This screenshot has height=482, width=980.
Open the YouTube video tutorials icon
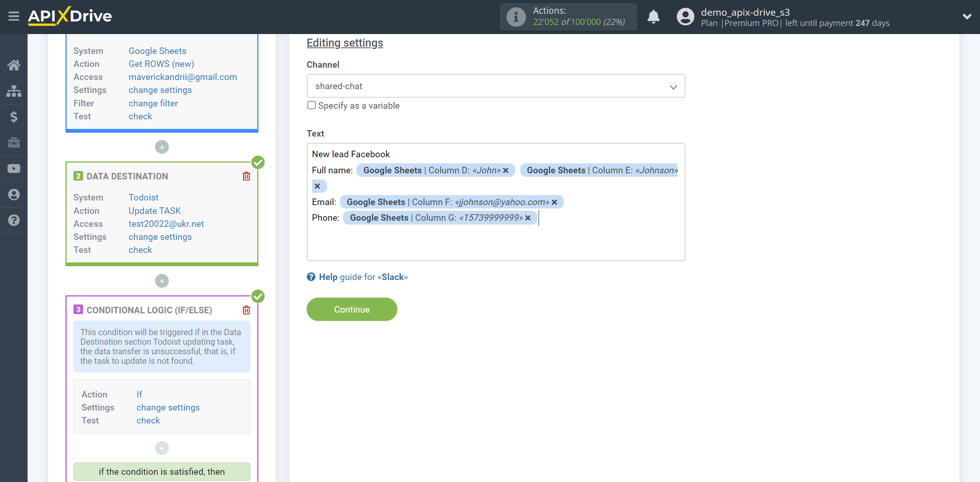[14, 169]
